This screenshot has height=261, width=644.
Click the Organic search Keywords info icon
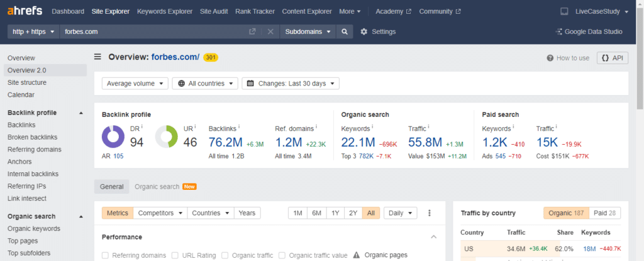(x=372, y=126)
